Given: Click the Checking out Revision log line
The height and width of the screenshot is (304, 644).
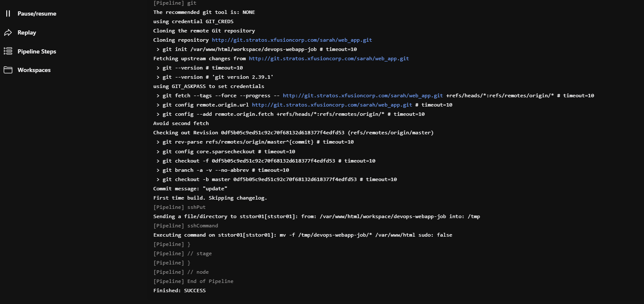Looking at the screenshot, I should coord(293,133).
